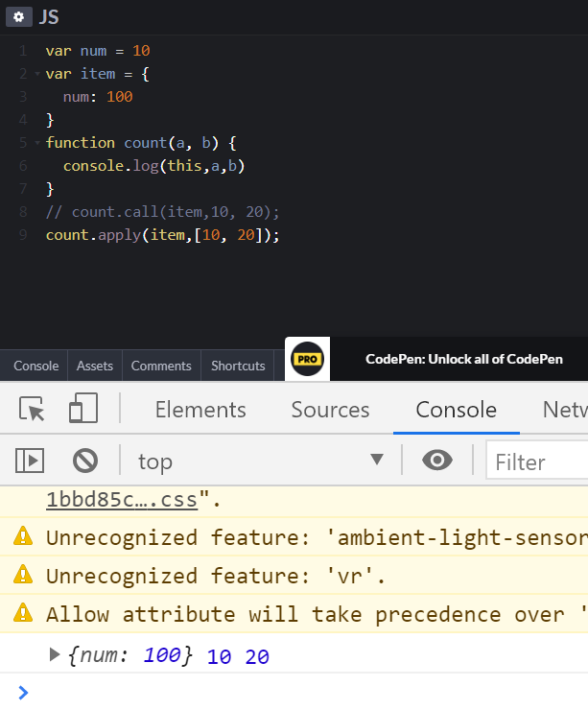Open the Assets button
The image size is (588, 710).
pos(95,366)
